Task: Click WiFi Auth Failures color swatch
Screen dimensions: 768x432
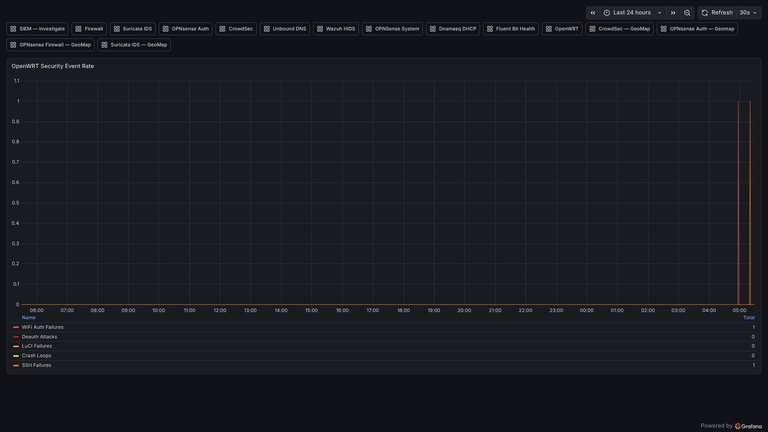Action: (x=16, y=327)
